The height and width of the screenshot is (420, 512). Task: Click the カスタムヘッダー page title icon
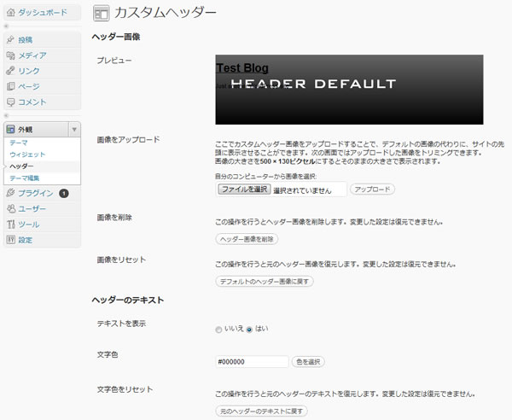[x=102, y=14]
